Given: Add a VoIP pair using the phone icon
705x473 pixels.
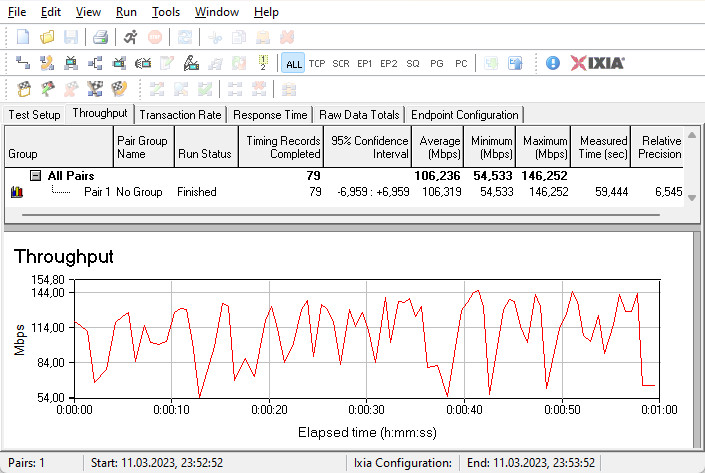Looking at the screenshot, I should [x=47, y=63].
